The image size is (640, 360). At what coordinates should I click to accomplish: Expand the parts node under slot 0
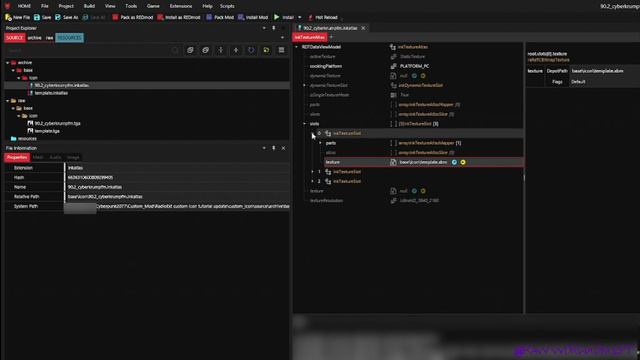pos(320,143)
